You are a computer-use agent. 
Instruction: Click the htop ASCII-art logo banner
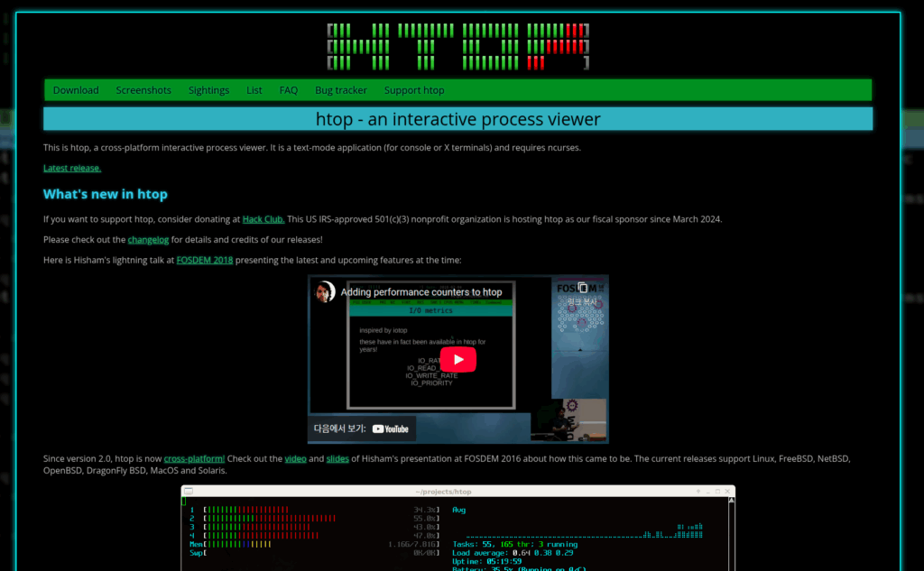click(457, 45)
